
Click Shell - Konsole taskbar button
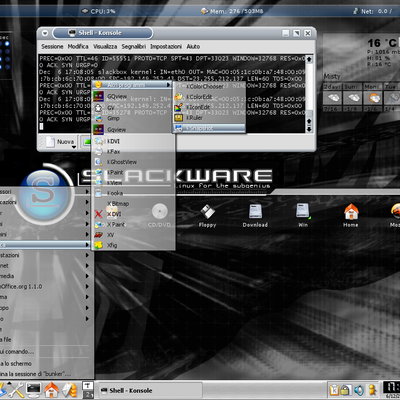click(150, 390)
